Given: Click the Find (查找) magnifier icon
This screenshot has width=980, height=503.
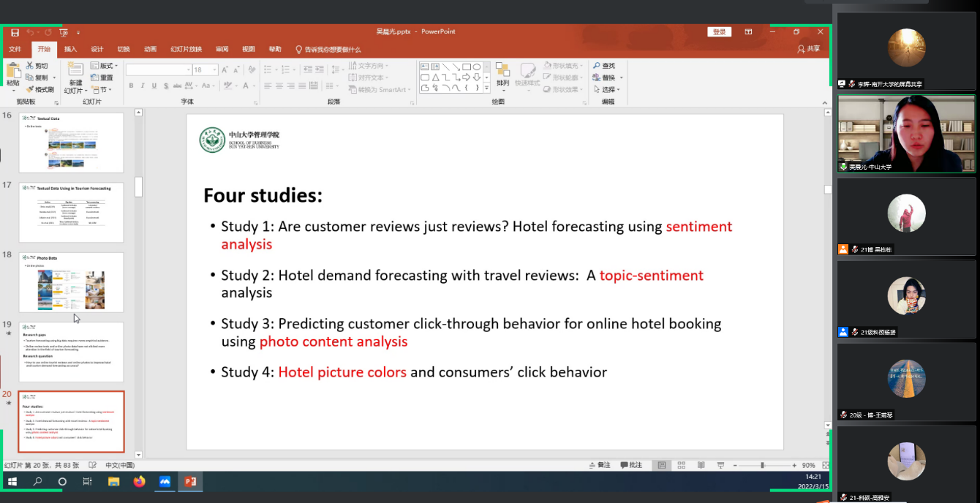Looking at the screenshot, I should 597,66.
